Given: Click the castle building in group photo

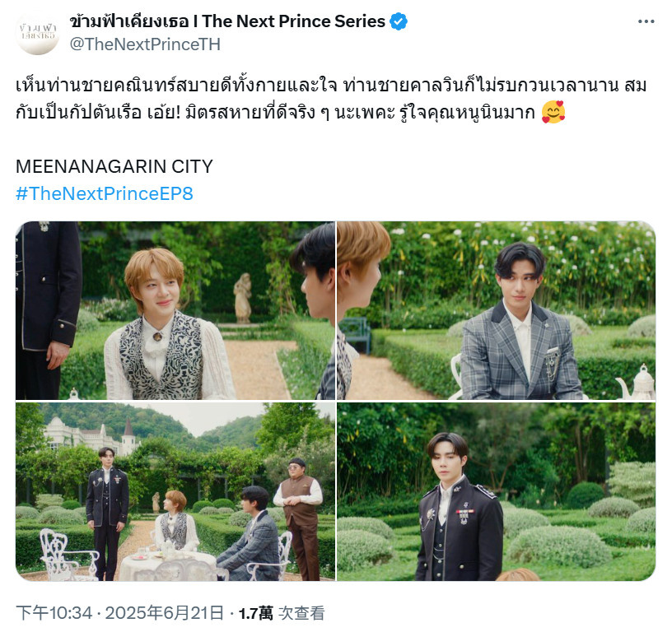Looking at the screenshot, I should [91, 435].
